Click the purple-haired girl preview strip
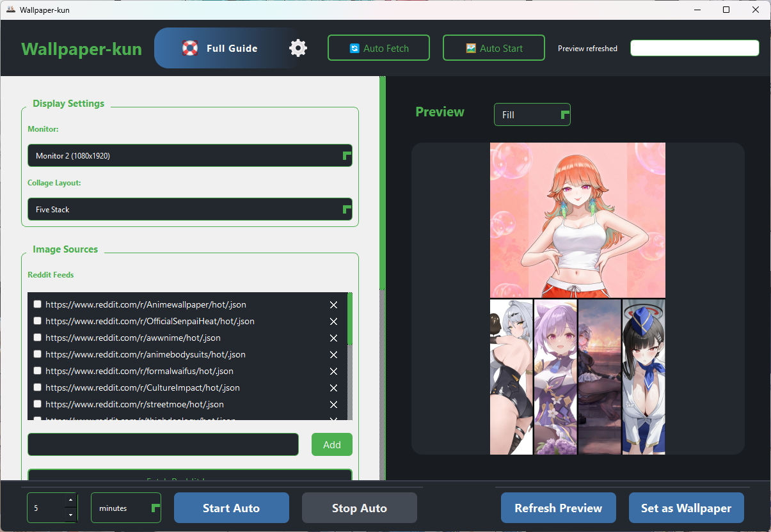This screenshot has height=532, width=771. 555,377
